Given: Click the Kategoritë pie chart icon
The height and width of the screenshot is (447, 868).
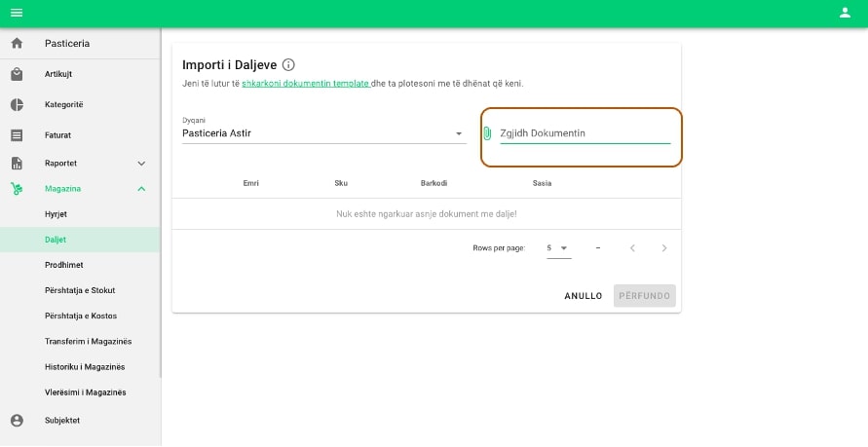Looking at the screenshot, I should [x=17, y=104].
